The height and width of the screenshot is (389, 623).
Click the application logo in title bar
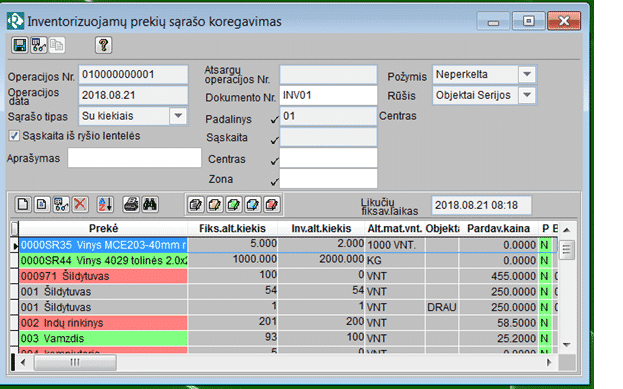(x=15, y=21)
